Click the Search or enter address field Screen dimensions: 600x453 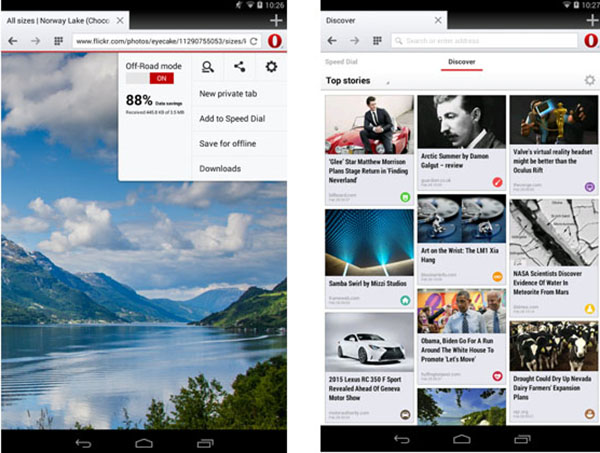[x=484, y=41]
